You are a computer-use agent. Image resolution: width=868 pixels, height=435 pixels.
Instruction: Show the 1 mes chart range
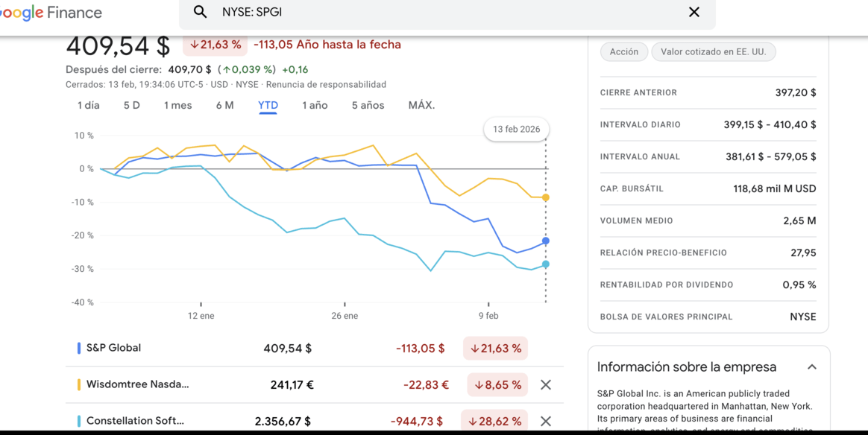click(177, 105)
